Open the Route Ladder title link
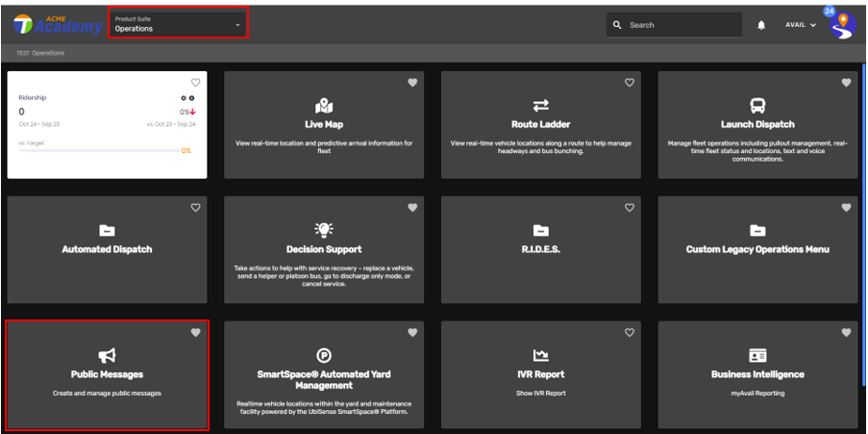 click(x=541, y=125)
